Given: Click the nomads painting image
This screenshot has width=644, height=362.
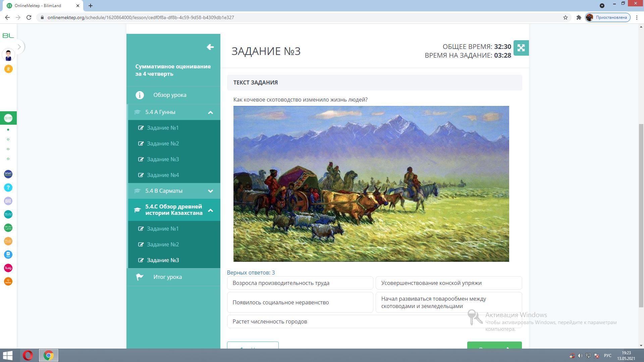Looking at the screenshot, I should tap(371, 184).
